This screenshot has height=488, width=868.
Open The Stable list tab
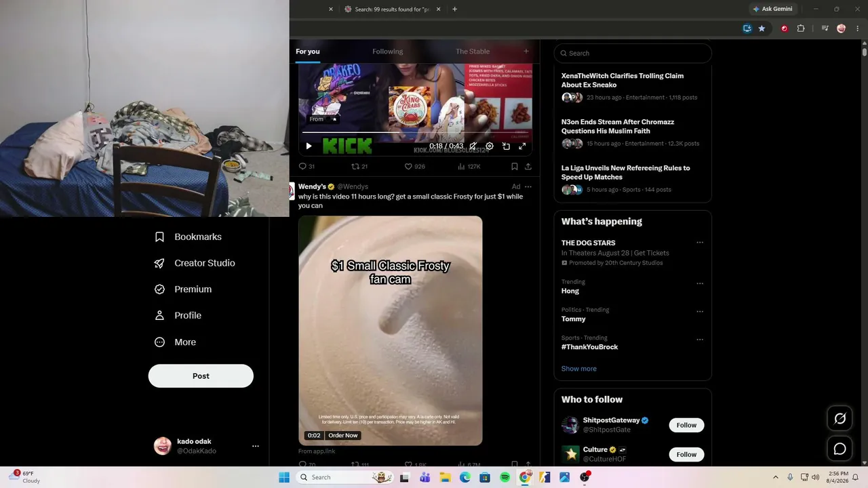(473, 52)
